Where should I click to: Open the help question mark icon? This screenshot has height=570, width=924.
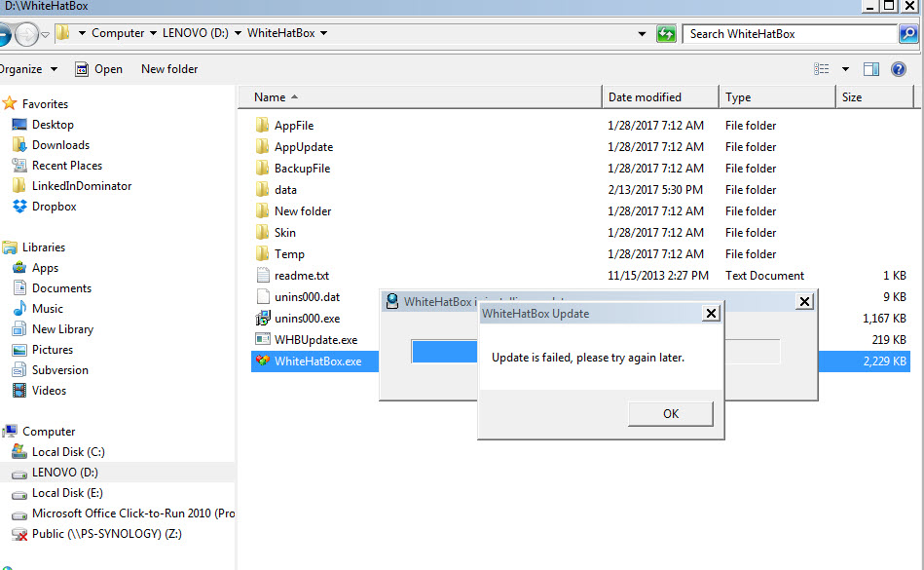coord(899,69)
